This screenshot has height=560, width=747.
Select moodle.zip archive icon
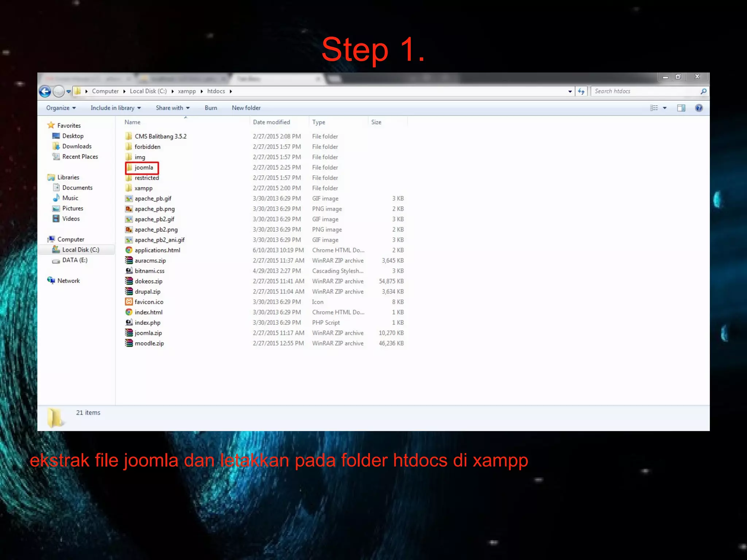click(x=129, y=343)
